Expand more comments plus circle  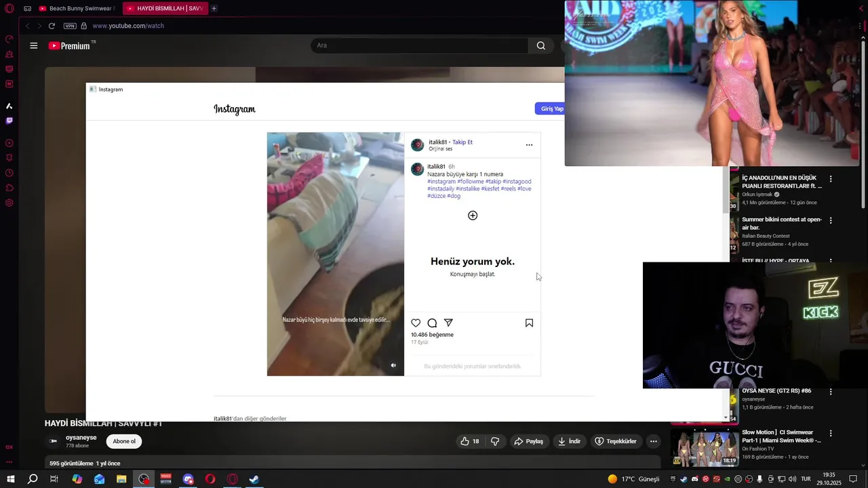(x=473, y=216)
